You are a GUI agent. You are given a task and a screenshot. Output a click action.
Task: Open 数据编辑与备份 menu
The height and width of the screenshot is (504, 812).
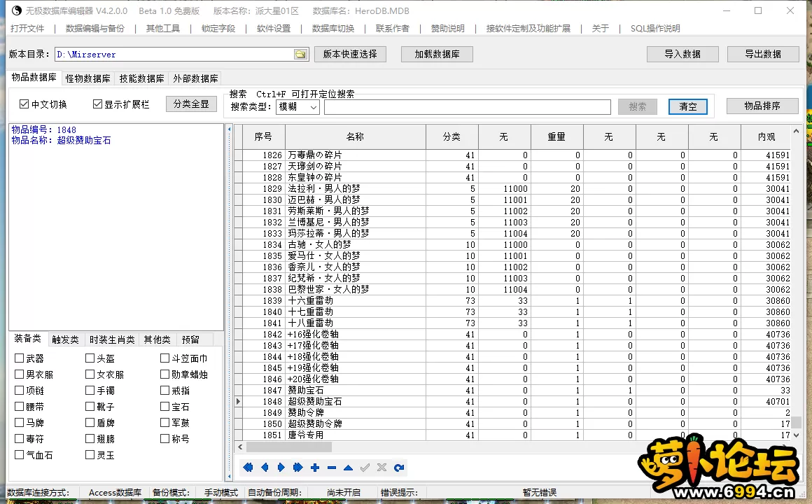(x=94, y=29)
